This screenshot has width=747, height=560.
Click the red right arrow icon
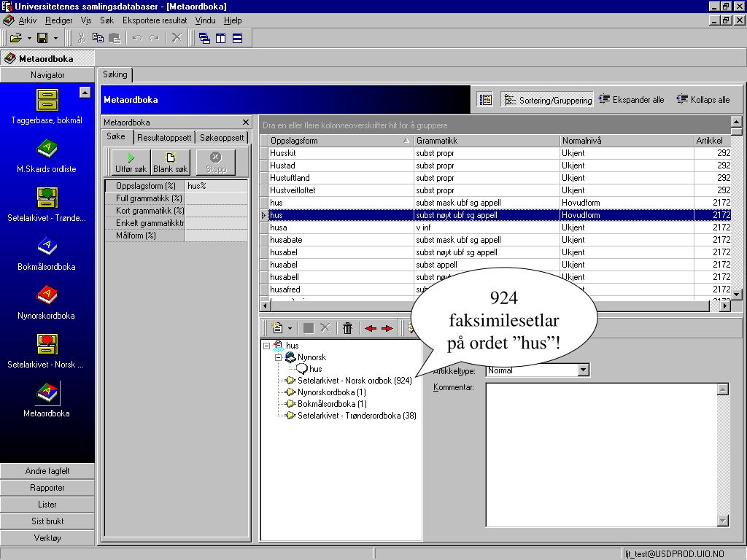tap(387, 328)
